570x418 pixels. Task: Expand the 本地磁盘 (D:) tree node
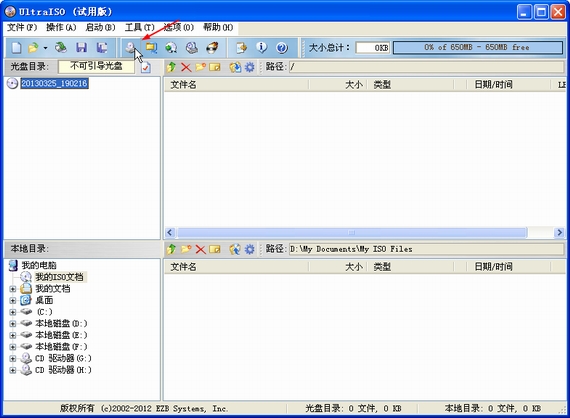[13, 323]
